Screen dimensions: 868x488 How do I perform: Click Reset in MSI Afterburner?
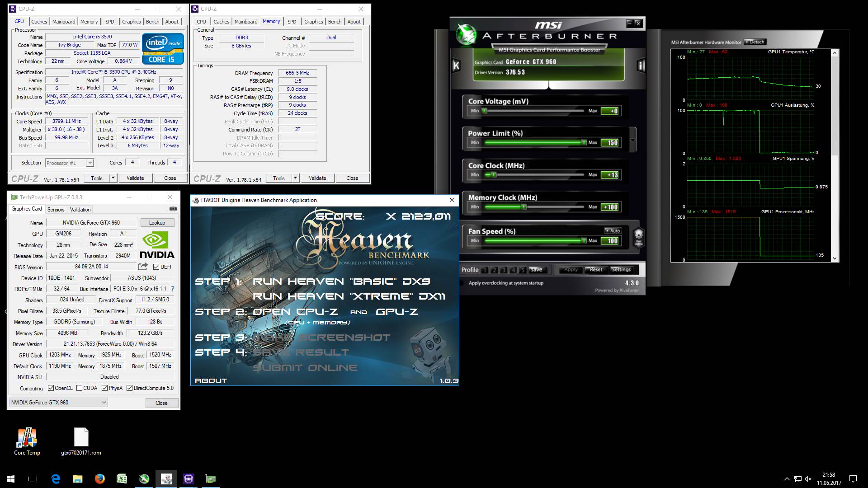pos(596,270)
